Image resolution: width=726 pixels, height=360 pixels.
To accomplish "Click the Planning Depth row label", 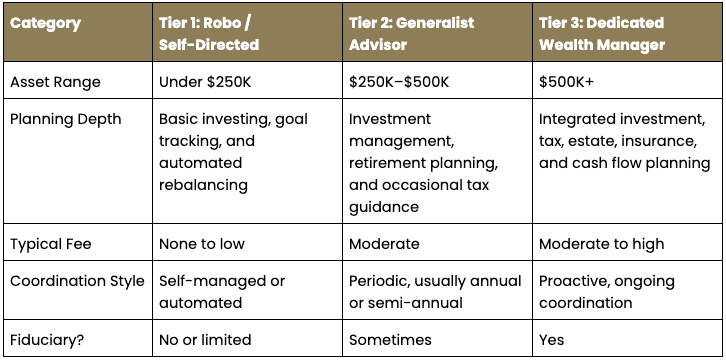I will (78, 161).
